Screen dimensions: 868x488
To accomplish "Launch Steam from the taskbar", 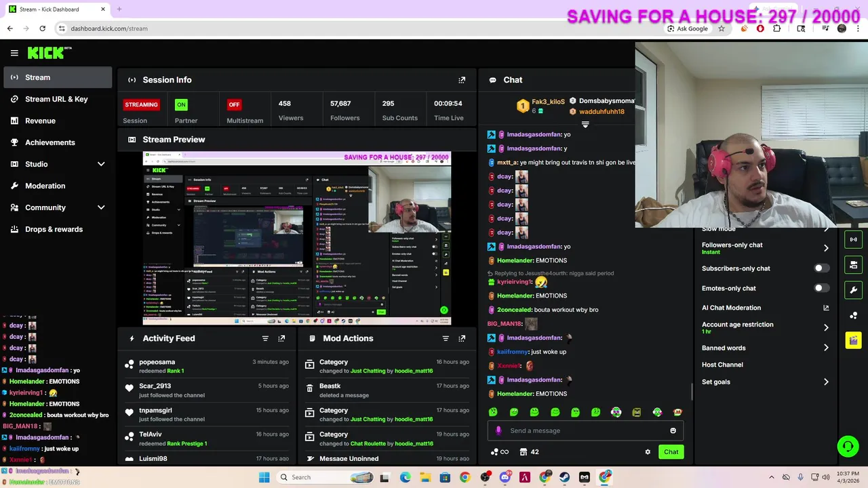I will (x=564, y=477).
